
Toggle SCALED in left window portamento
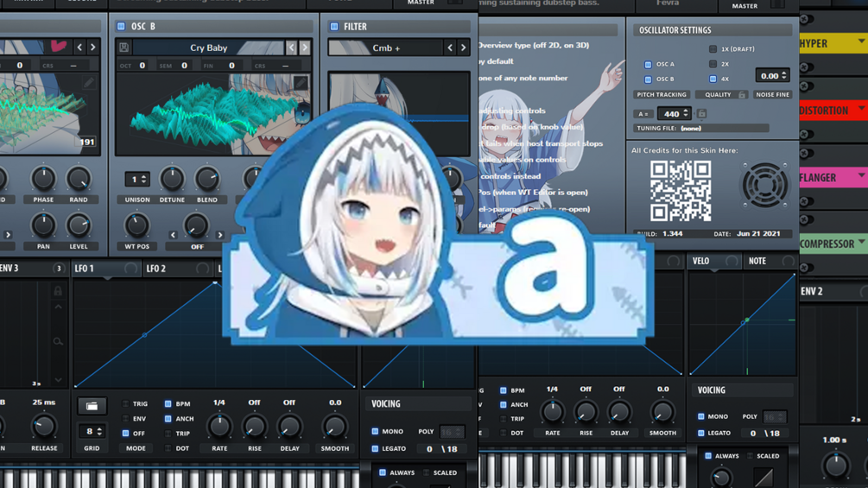coord(427,473)
